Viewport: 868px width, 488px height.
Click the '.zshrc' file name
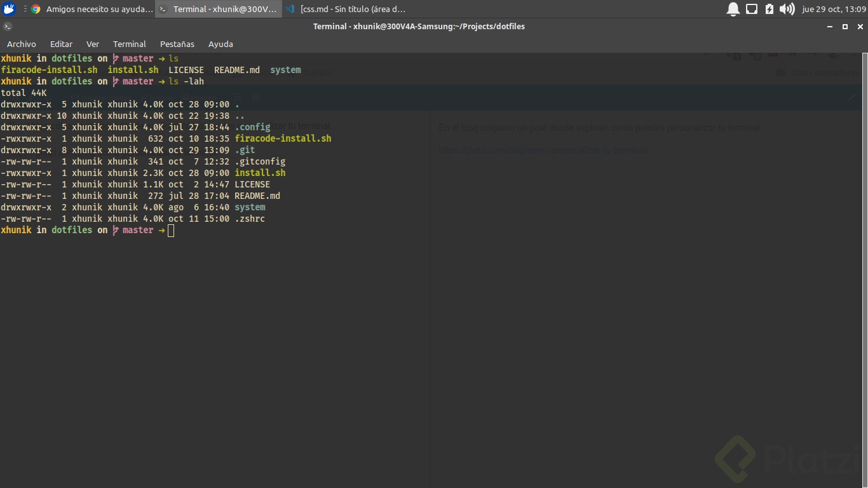[250, 219]
